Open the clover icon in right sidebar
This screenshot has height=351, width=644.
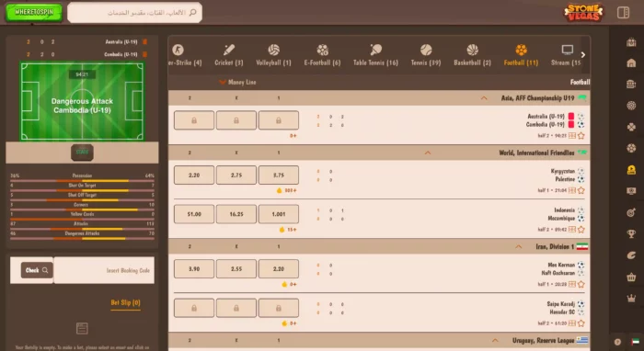click(x=631, y=127)
